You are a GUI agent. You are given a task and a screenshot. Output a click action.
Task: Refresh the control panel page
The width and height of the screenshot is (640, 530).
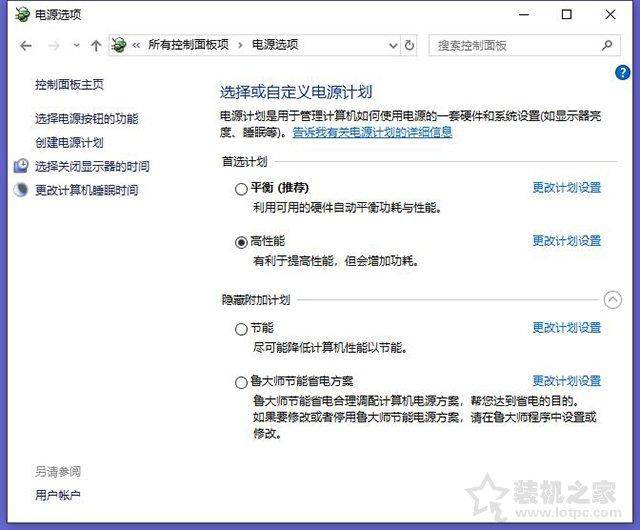409,45
